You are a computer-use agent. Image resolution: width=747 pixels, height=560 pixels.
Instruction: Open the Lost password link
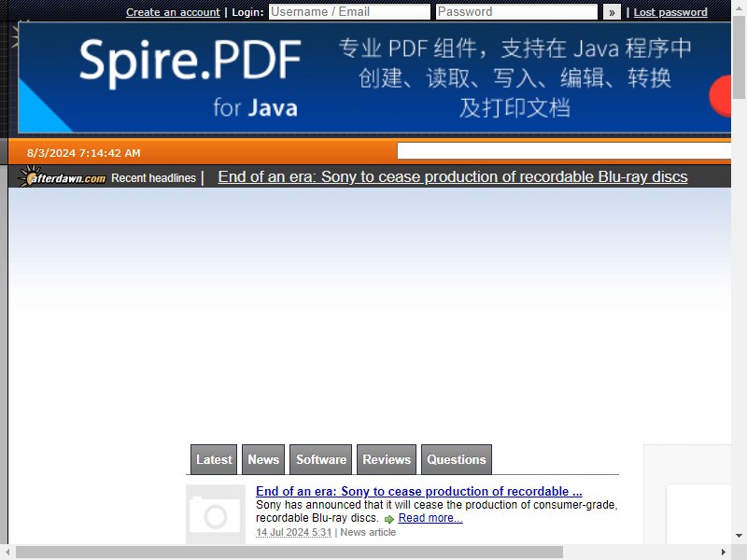[x=670, y=12]
